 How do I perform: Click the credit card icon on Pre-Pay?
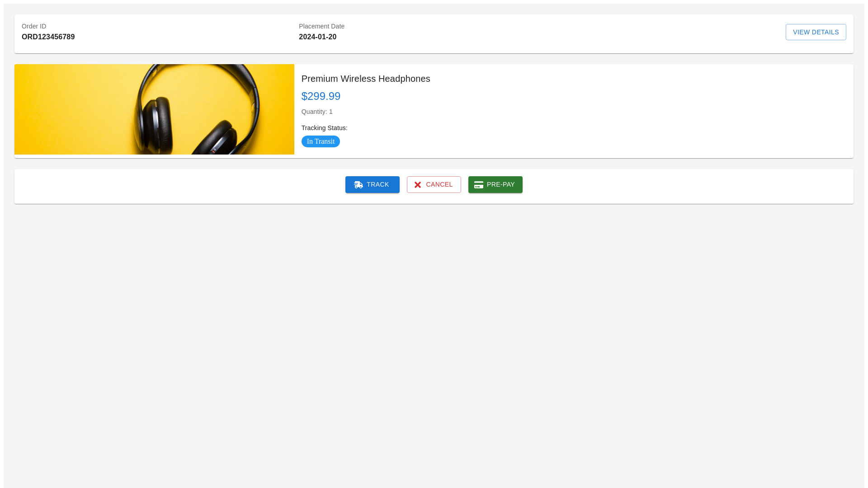pyautogui.click(x=478, y=184)
